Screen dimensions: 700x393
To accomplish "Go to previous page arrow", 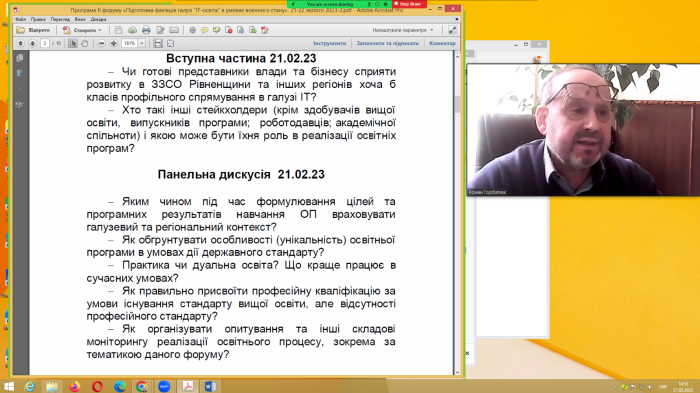I will pos(21,43).
